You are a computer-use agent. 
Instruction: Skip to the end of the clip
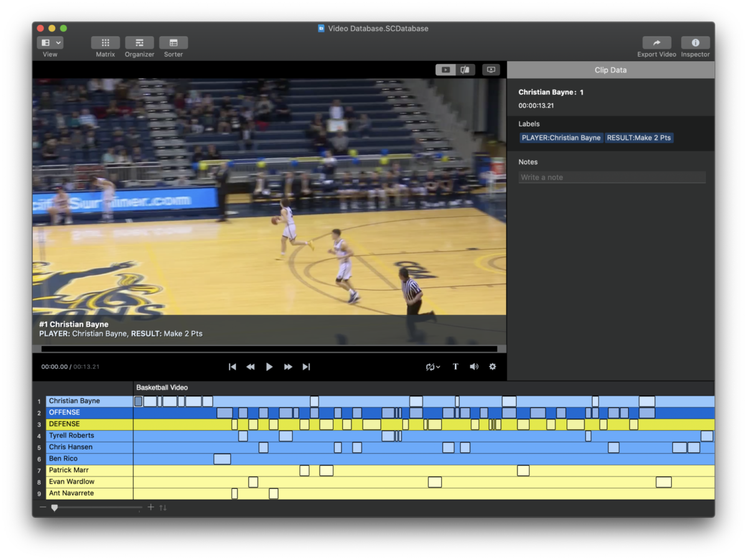click(x=306, y=366)
